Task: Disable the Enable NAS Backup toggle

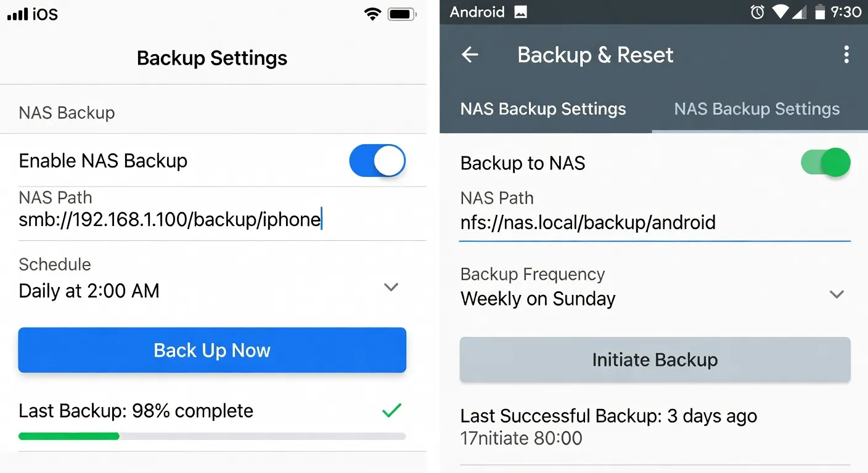Action: click(377, 161)
